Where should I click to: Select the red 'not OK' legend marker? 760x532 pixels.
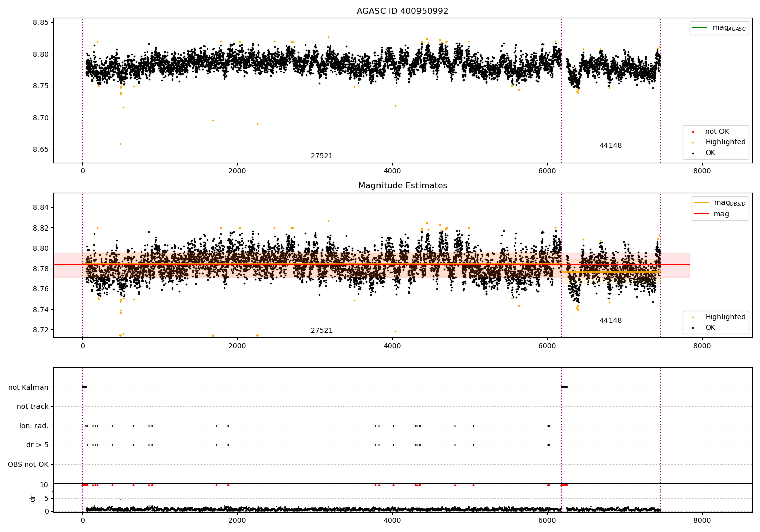[693, 132]
